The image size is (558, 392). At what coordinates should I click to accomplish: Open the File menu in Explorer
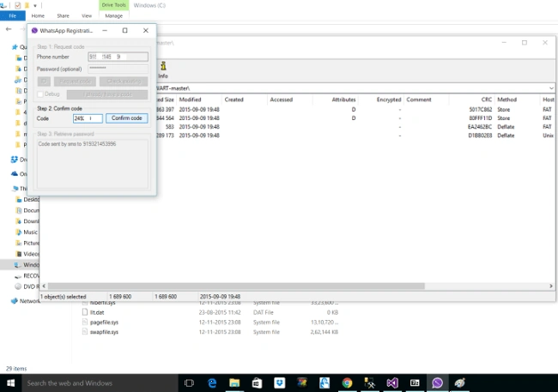tap(13, 15)
